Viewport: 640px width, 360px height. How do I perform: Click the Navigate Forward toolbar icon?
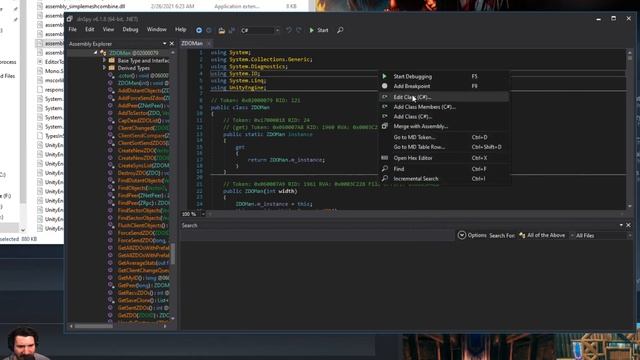point(209,30)
